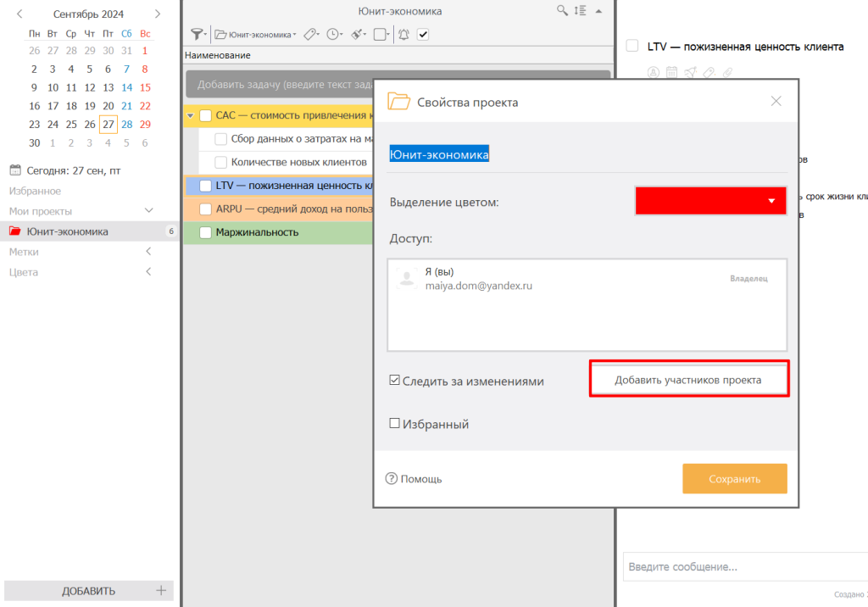
Task: Click the bell reminders icon in toolbar
Action: tap(403, 35)
